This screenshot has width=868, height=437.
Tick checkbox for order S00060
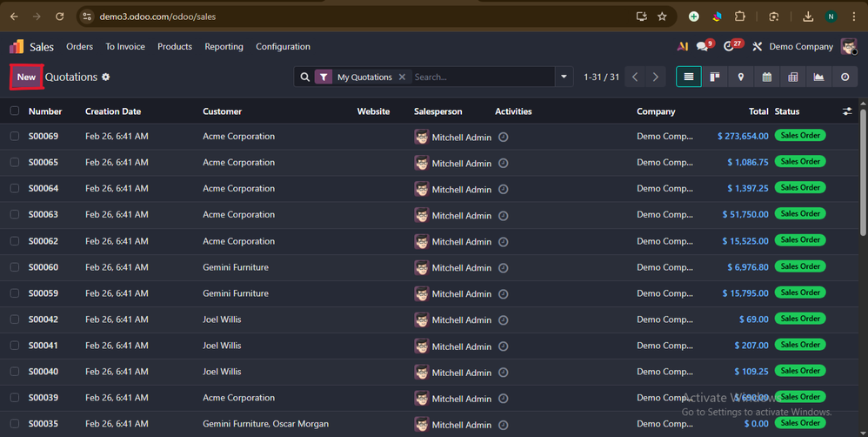tap(15, 266)
